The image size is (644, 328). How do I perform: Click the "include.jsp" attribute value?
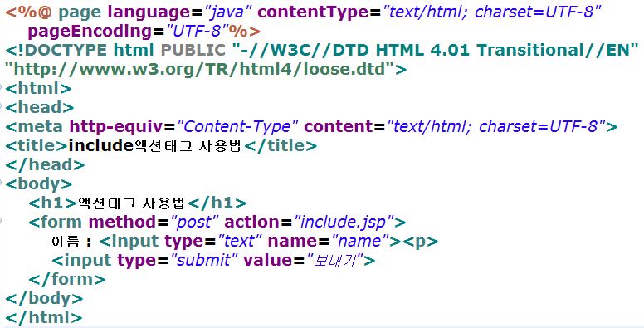[344, 222]
